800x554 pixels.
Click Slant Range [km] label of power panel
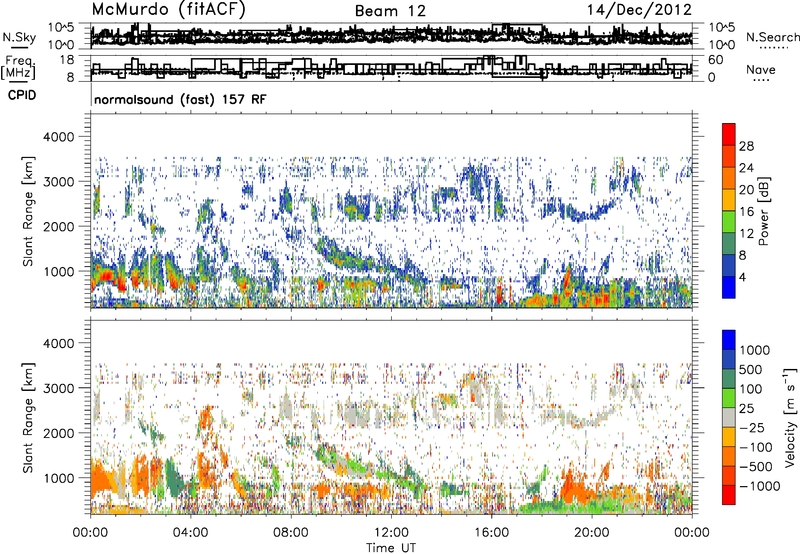[x=28, y=211]
